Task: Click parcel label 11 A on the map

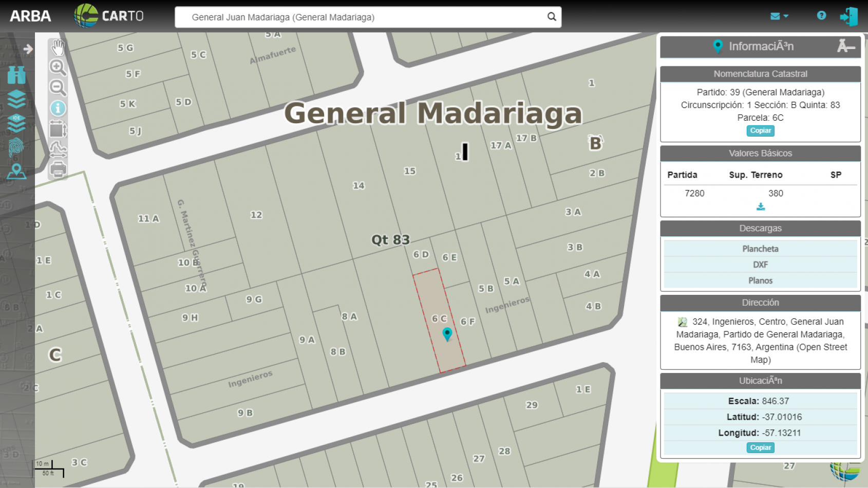Action: coord(148,219)
